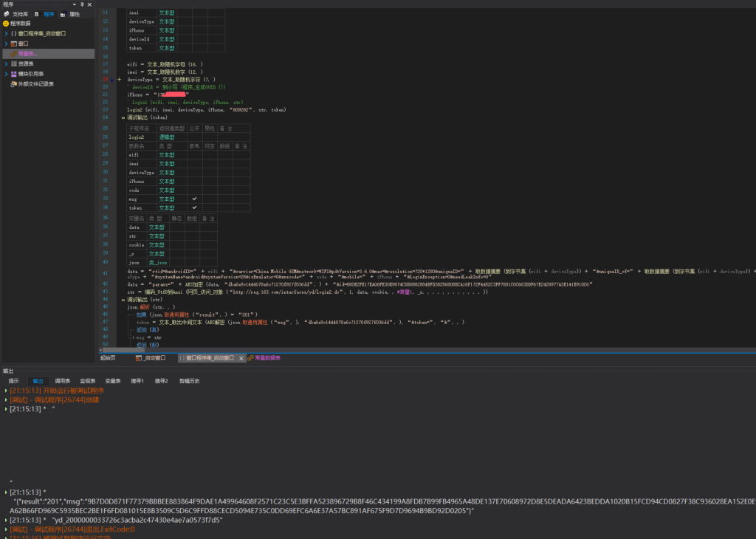The width and height of the screenshot is (756, 539).
Task: Click the plus marker beside line 19
Action: pos(119,80)
